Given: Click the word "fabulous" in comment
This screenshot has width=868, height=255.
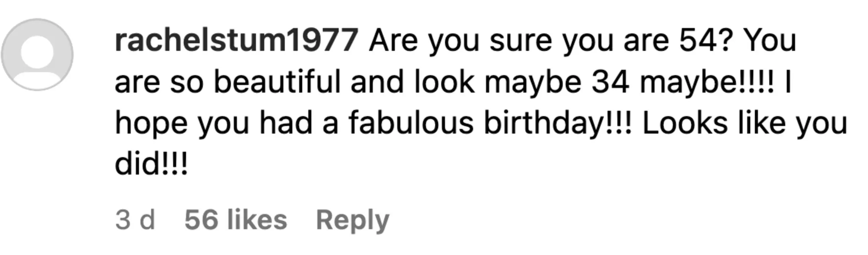Looking at the screenshot, I should [411, 124].
